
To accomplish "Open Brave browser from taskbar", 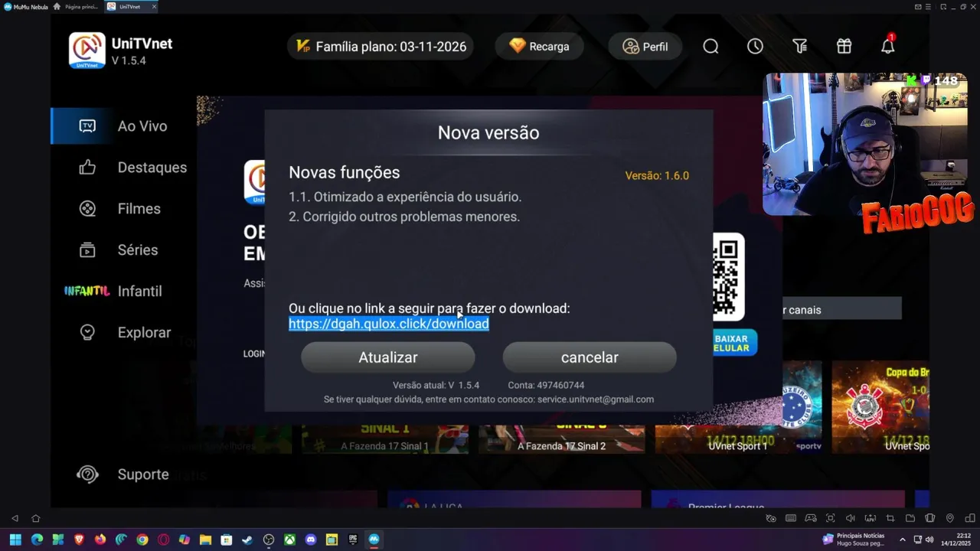I will [x=80, y=540].
